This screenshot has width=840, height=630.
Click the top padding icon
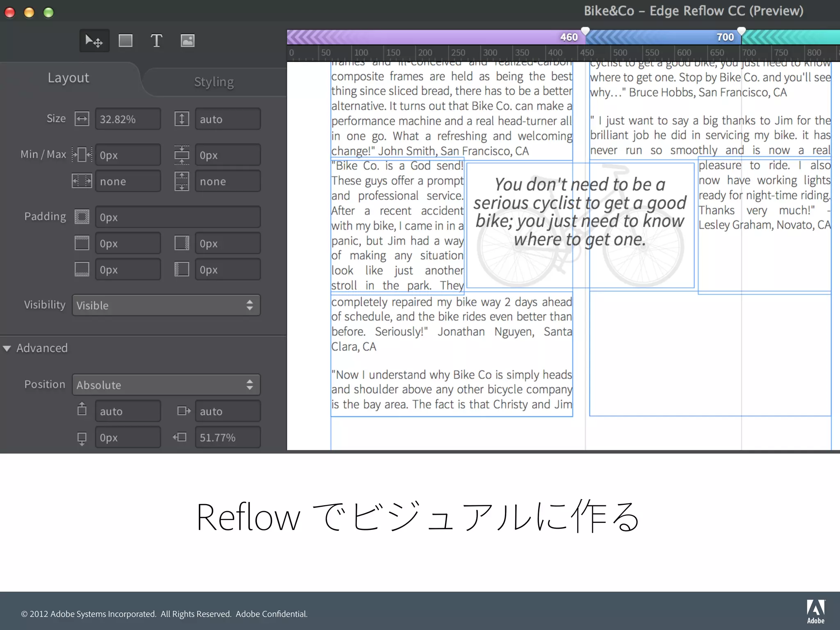pos(82,243)
